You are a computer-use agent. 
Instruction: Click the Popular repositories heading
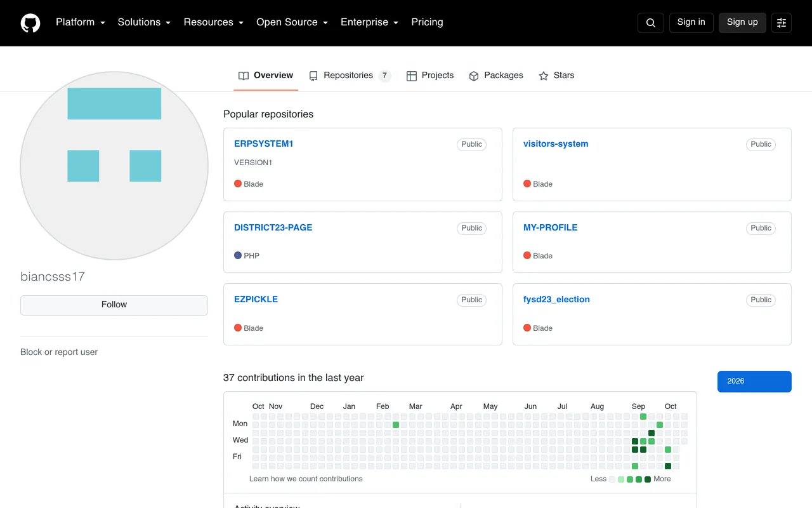[x=268, y=114]
